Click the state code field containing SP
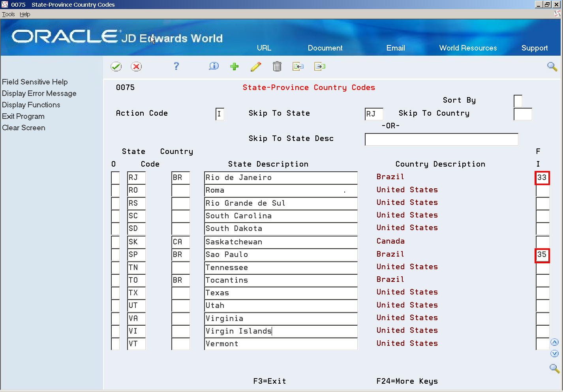 coord(136,255)
